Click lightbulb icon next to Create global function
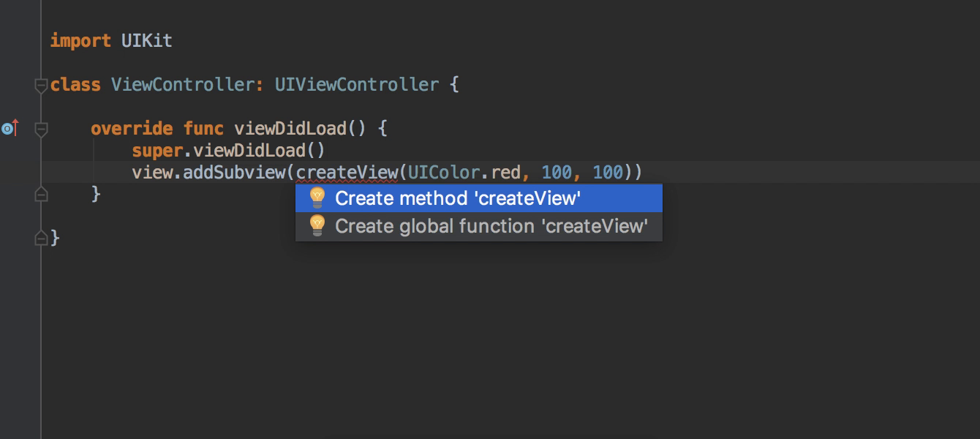 317,226
